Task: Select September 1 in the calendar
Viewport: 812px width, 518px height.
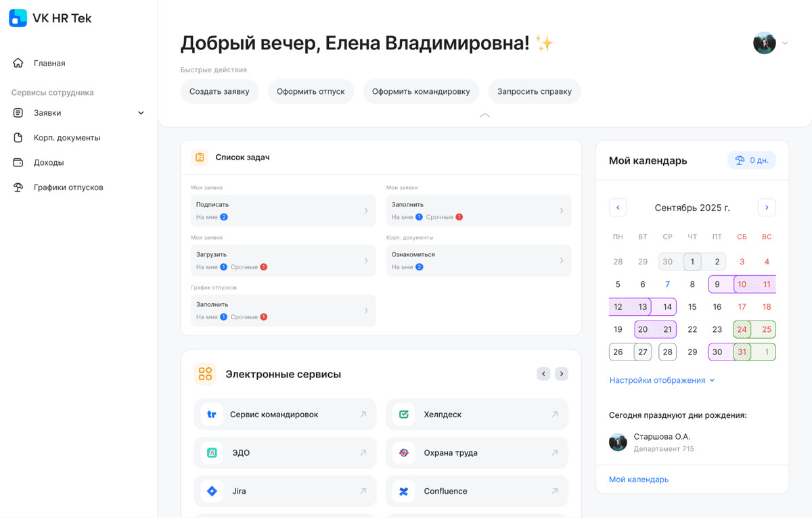Action: point(692,262)
